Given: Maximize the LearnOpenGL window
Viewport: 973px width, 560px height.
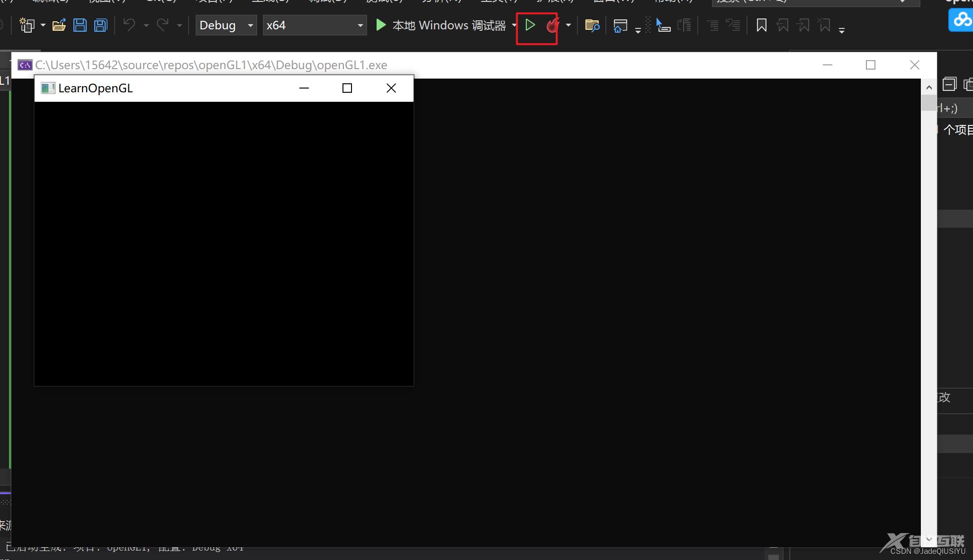Looking at the screenshot, I should click(347, 88).
